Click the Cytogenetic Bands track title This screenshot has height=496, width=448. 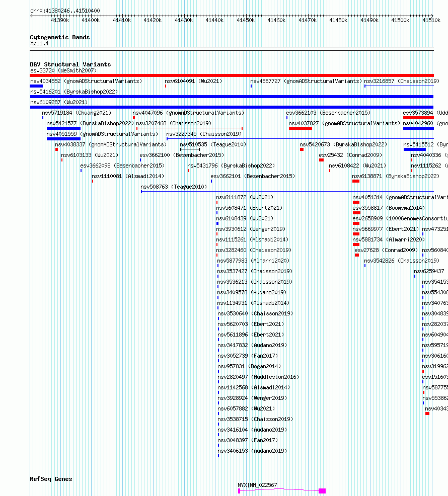(60, 37)
